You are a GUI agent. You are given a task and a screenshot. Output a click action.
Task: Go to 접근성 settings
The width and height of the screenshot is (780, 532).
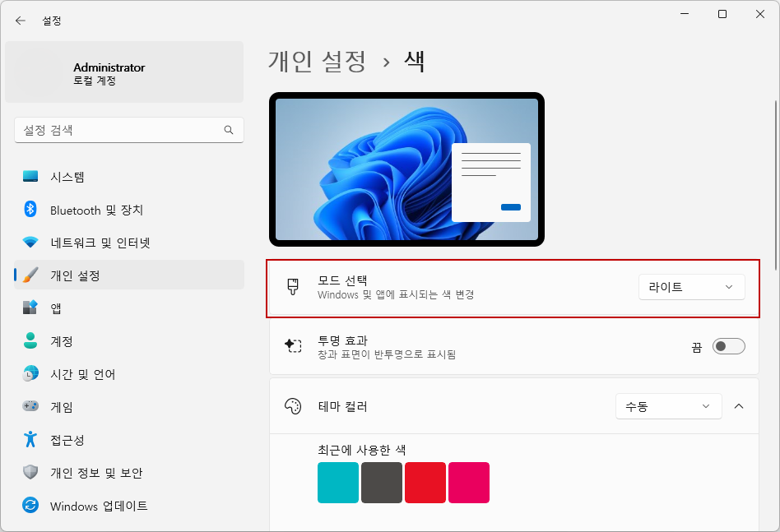(x=129, y=439)
